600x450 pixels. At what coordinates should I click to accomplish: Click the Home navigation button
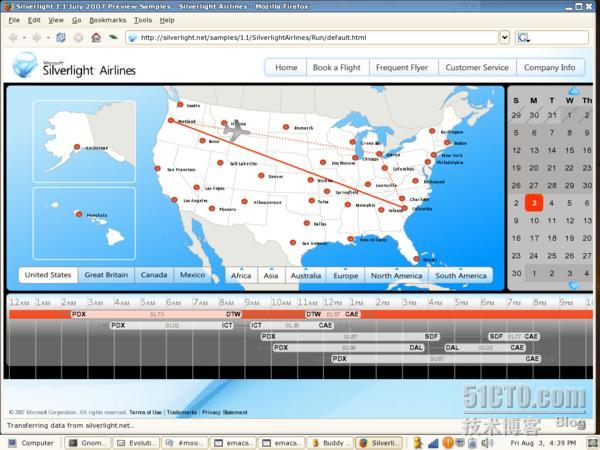coord(286,68)
